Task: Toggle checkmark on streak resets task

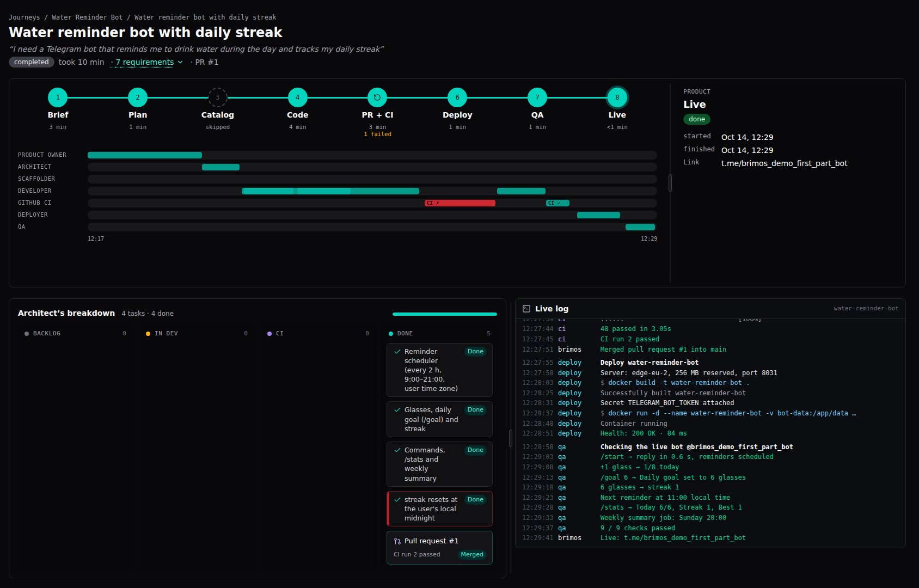Action: click(x=397, y=500)
